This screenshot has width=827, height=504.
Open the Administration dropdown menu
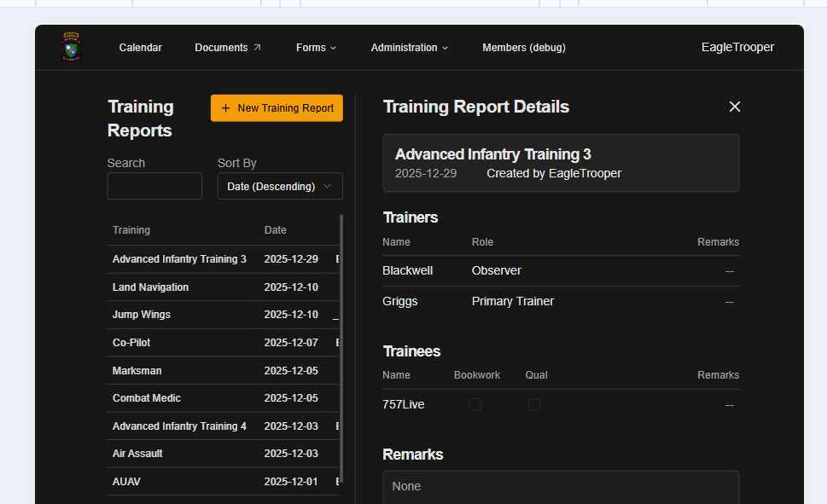409,48
